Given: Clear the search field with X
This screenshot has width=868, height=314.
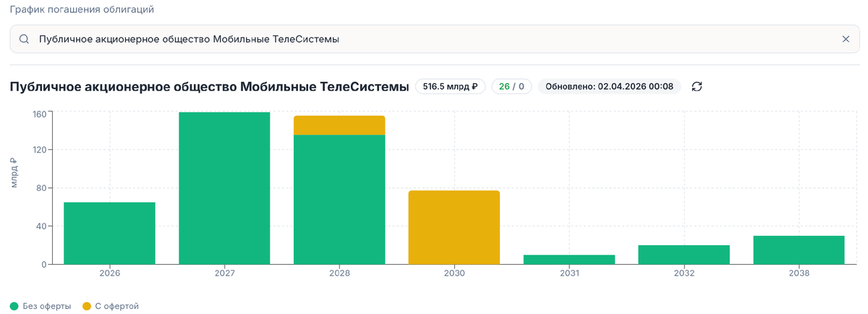Looking at the screenshot, I should (846, 39).
